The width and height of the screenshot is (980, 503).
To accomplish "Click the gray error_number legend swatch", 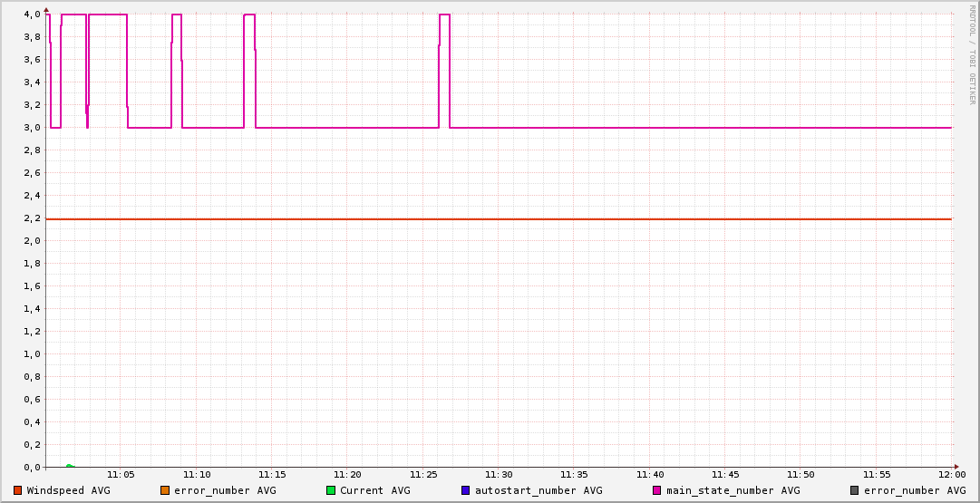I will point(854,490).
